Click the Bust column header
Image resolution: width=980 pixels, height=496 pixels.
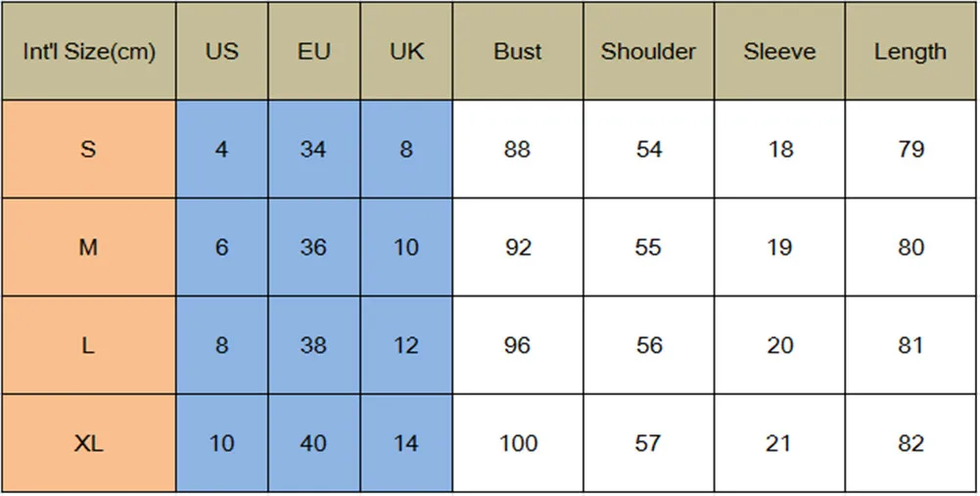click(518, 51)
